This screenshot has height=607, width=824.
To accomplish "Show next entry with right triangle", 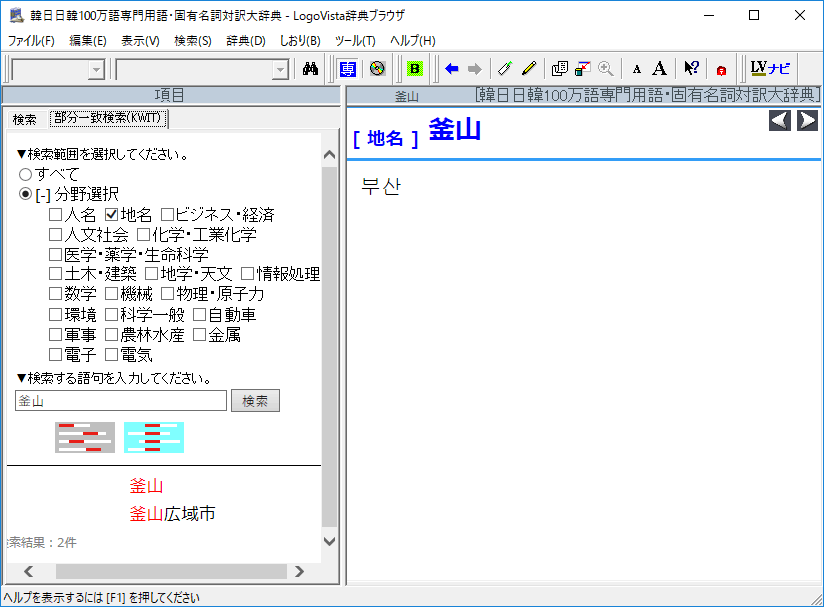I will click(x=807, y=120).
